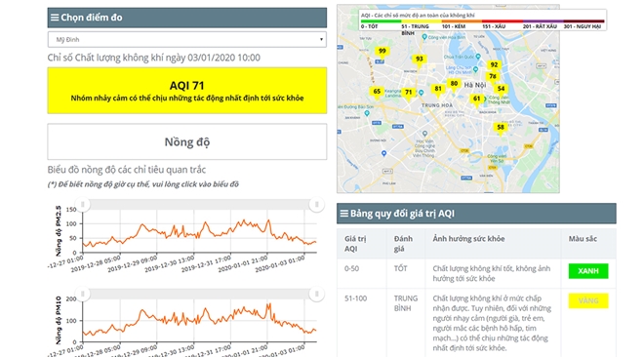Select the map marker showing AQI 81

[x=438, y=90]
